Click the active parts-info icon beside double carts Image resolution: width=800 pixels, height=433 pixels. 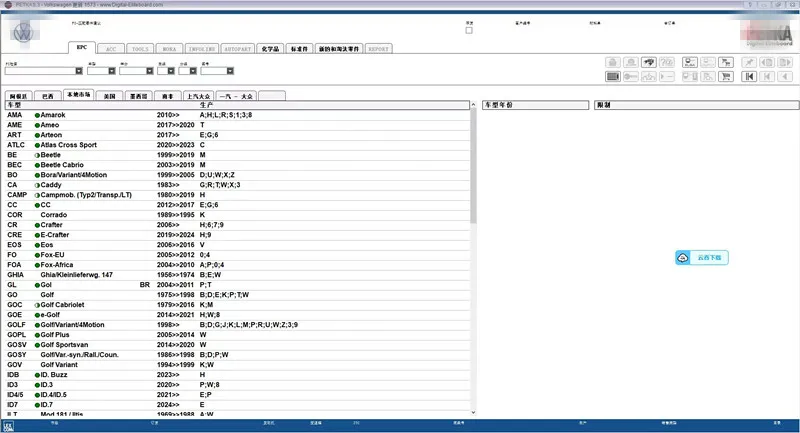pos(690,62)
